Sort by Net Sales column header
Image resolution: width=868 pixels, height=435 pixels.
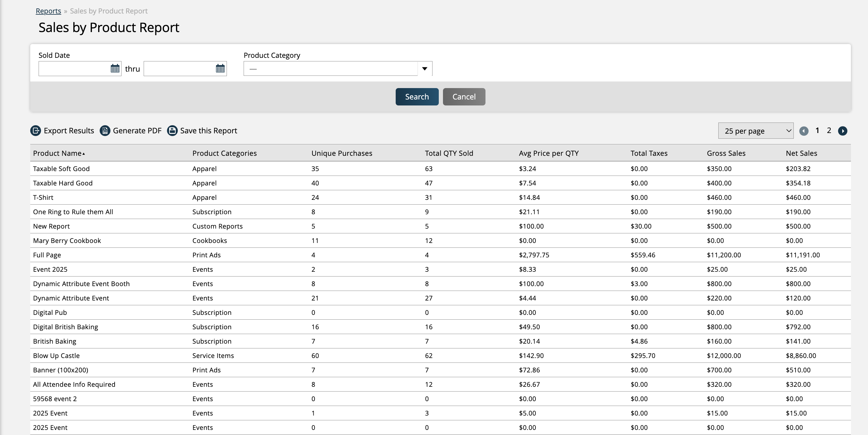point(801,153)
